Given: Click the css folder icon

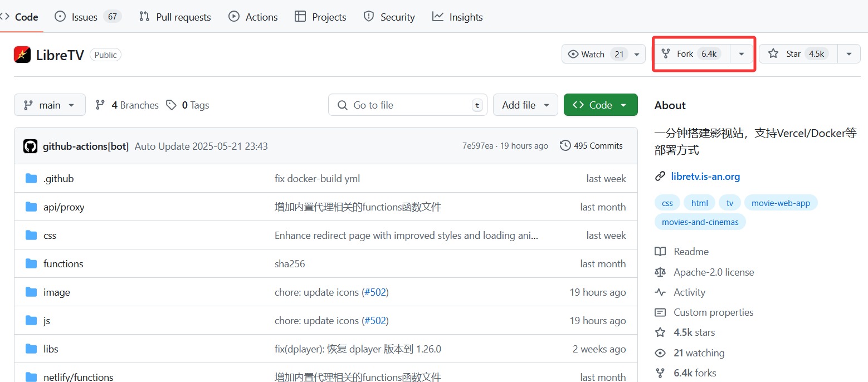Looking at the screenshot, I should pyautogui.click(x=31, y=236).
